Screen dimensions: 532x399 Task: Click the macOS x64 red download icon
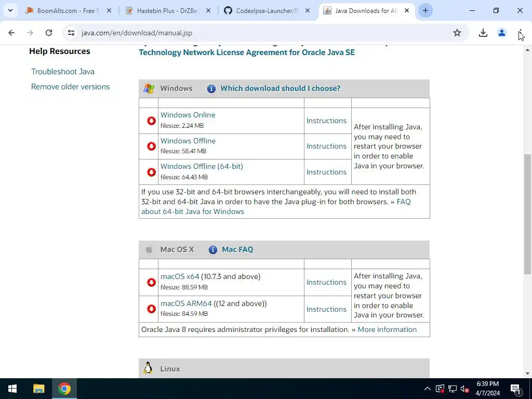151,282
